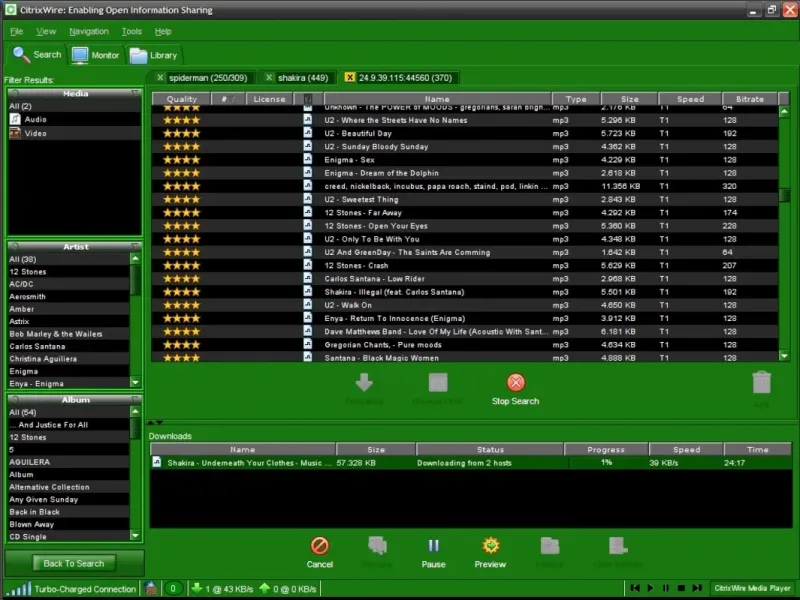Sort results by Speed column header
Screen dimensions: 800x600
(x=690, y=99)
